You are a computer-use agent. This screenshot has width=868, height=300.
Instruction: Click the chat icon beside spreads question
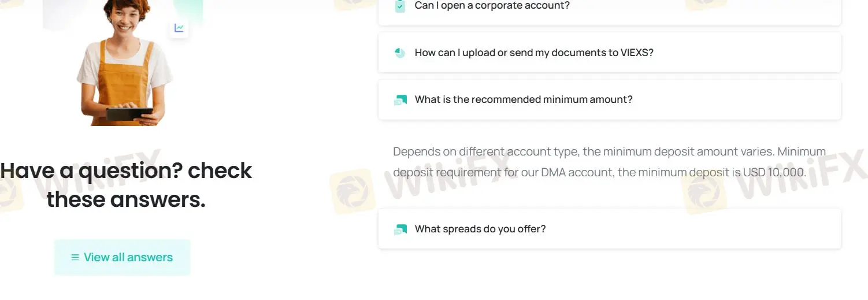[x=400, y=229]
